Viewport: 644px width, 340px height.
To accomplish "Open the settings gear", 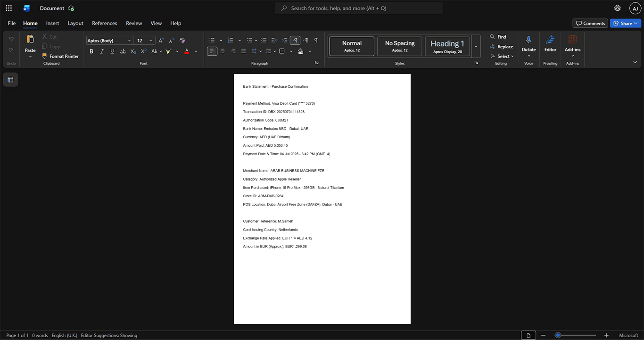I will click(617, 8).
